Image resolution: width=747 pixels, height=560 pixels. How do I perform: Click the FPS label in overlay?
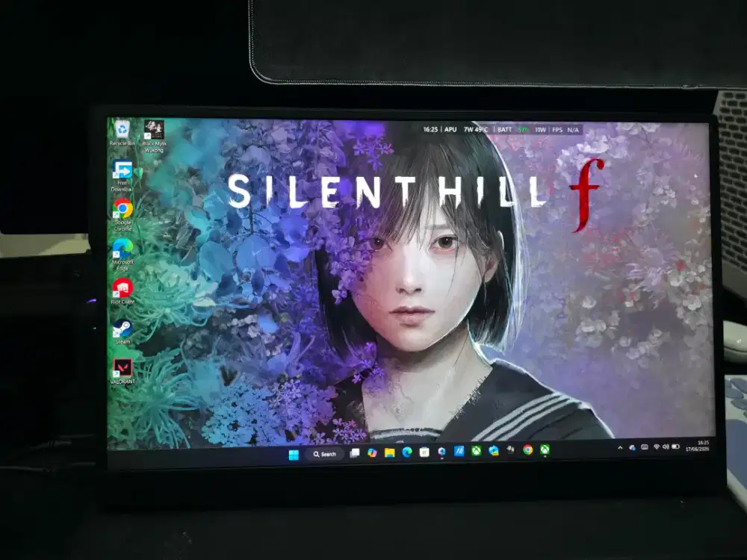pos(557,129)
